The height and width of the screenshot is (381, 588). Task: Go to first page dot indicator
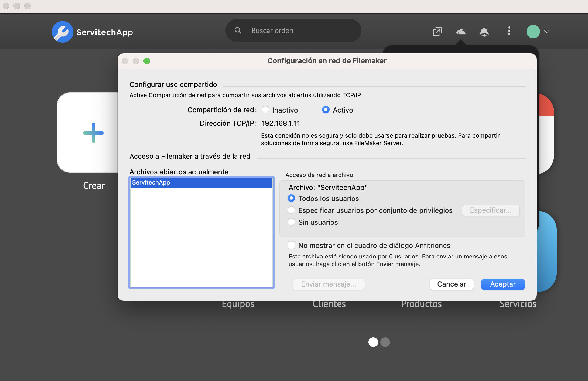(373, 342)
